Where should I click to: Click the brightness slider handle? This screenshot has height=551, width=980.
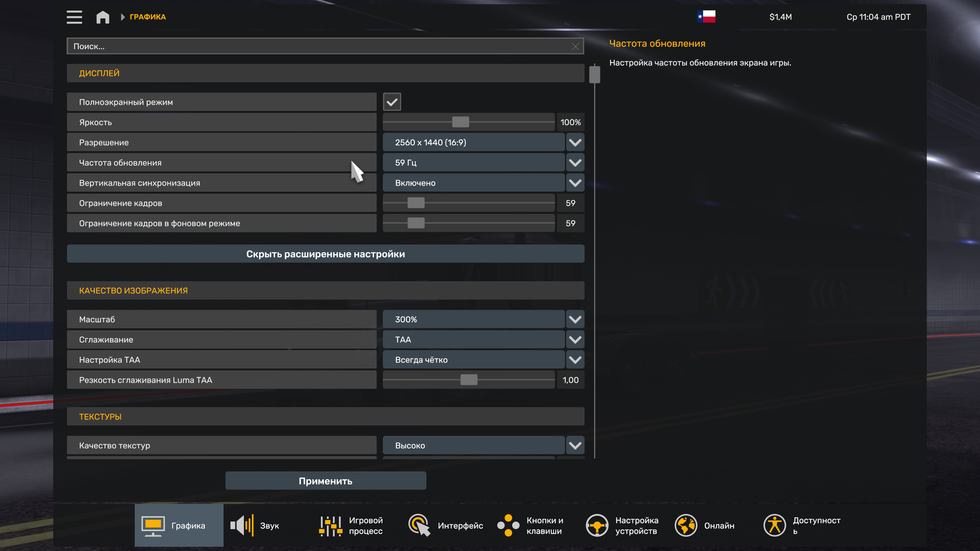pos(461,122)
